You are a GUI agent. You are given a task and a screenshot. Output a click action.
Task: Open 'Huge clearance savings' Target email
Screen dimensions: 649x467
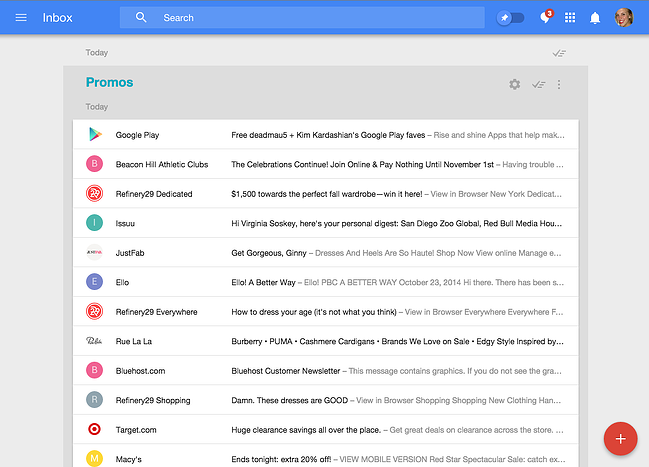tap(326, 429)
